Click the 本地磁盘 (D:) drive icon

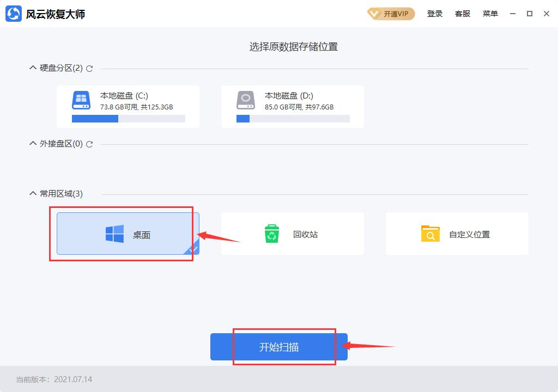[245, 100]
